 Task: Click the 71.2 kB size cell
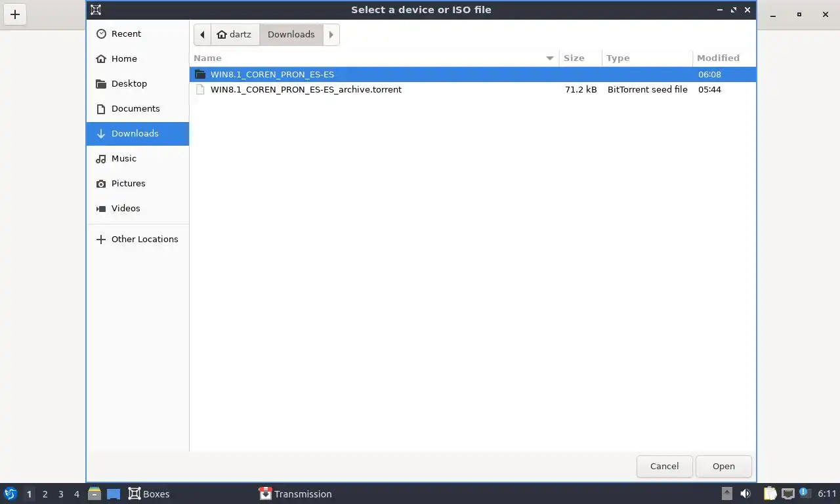click(x=581, y=89)
